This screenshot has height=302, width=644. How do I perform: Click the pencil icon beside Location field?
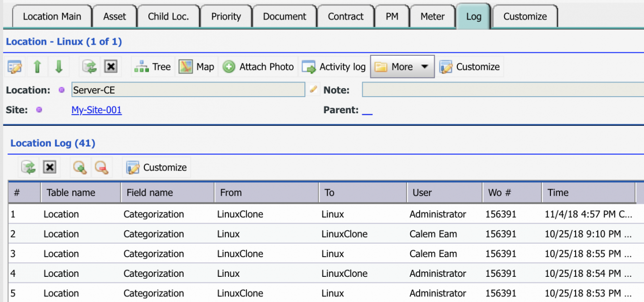313,90
